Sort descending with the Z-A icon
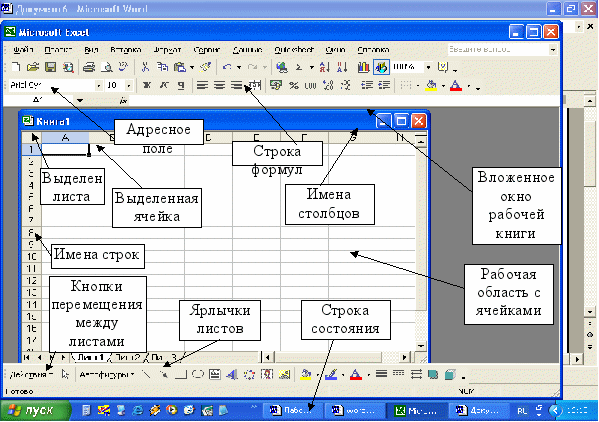Image resolution: width=599 pixels, height=422 pixels. click(x=342, y=67)
